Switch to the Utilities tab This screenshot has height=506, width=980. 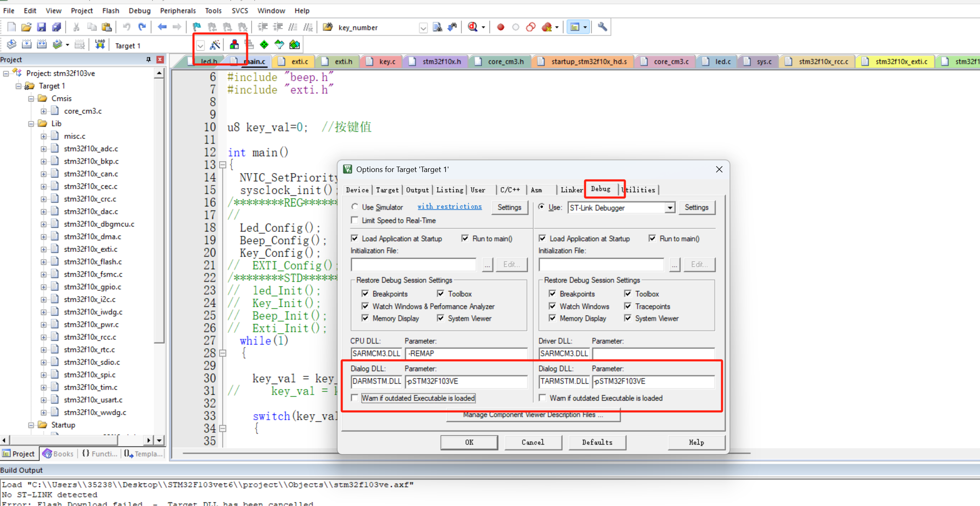tap(640, 190)
